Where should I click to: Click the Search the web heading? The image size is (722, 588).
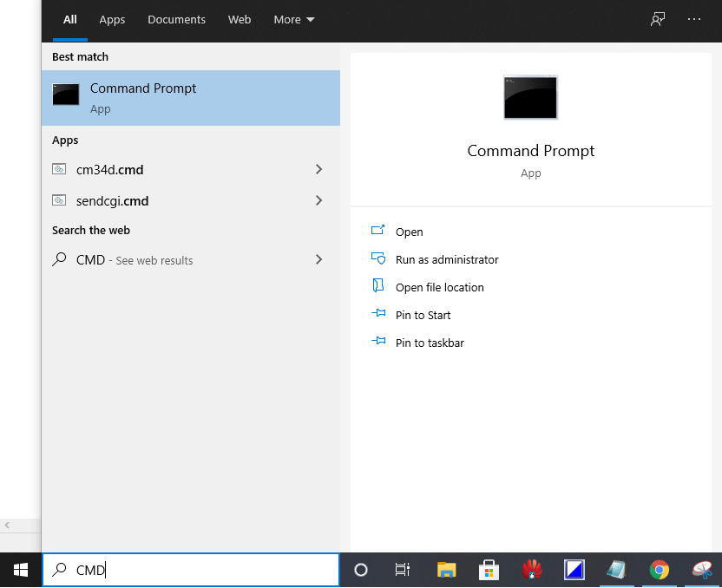pyautogui.click(x=91, y=230)
